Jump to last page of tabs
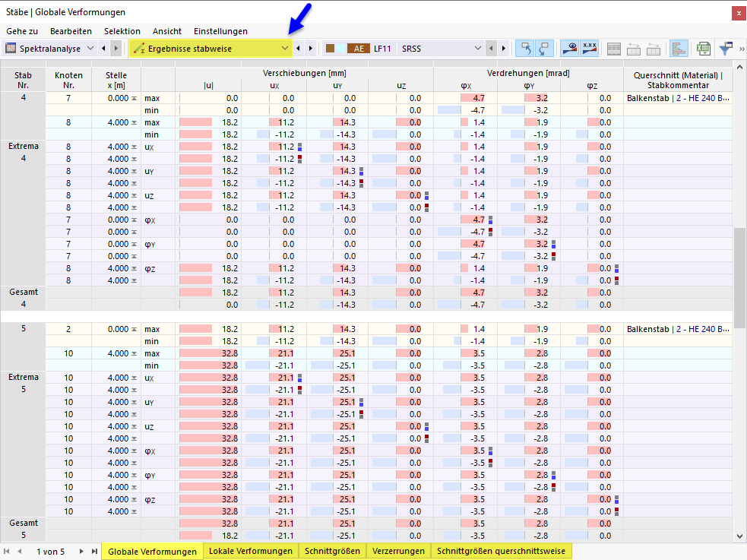Screen dimensions: 747x560 point(94,552)
